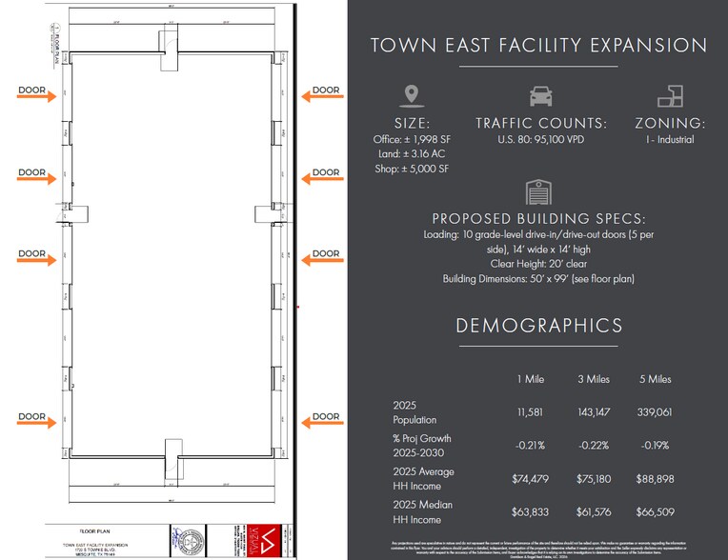Click '2025 Average HH Income' row label
Screen dimensions: 728x560
click(x=423, y=479)
